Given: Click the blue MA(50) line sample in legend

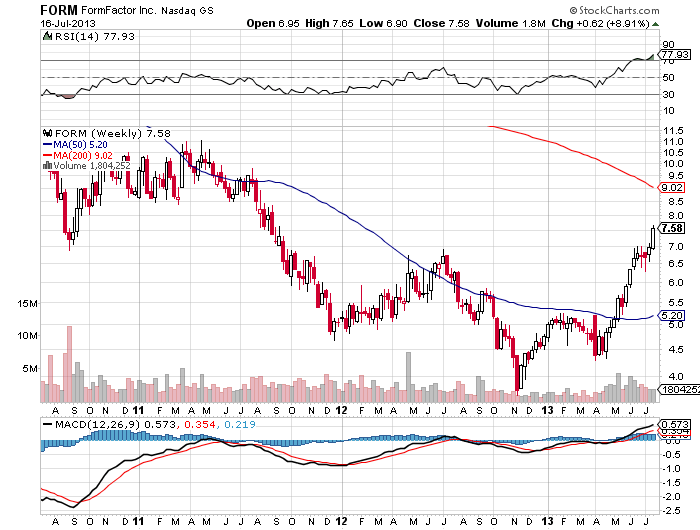Looking at the screenshot, I should click(47, 145).
